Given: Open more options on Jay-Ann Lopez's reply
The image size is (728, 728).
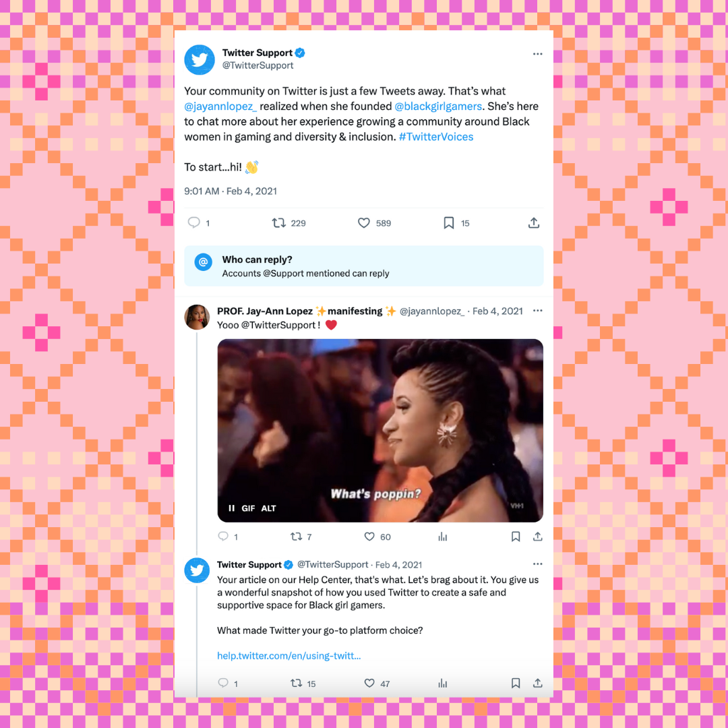Looking at the screenshot, I should (538, 311).
